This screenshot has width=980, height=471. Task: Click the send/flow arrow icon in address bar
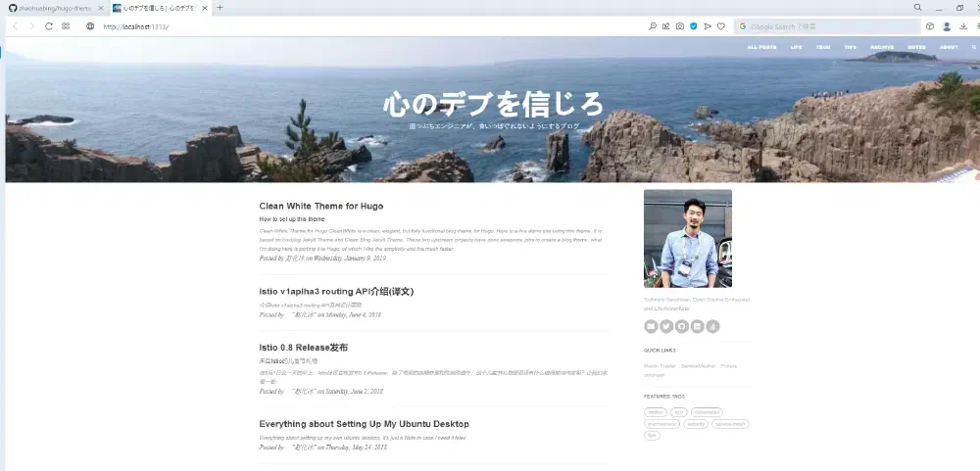coord(708,26)
